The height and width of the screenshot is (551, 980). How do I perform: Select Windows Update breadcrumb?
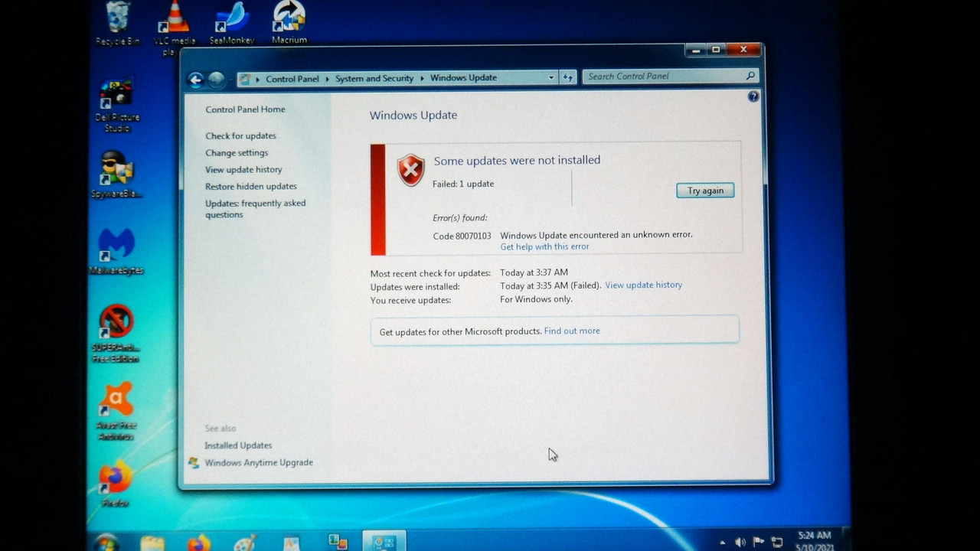[x=463, y=77]
